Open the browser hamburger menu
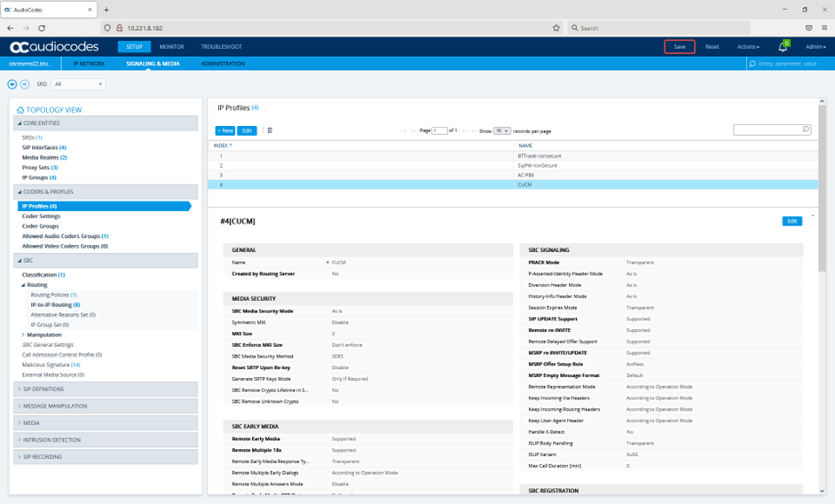This screenshot has height=504, width=835. pos(824,28)
